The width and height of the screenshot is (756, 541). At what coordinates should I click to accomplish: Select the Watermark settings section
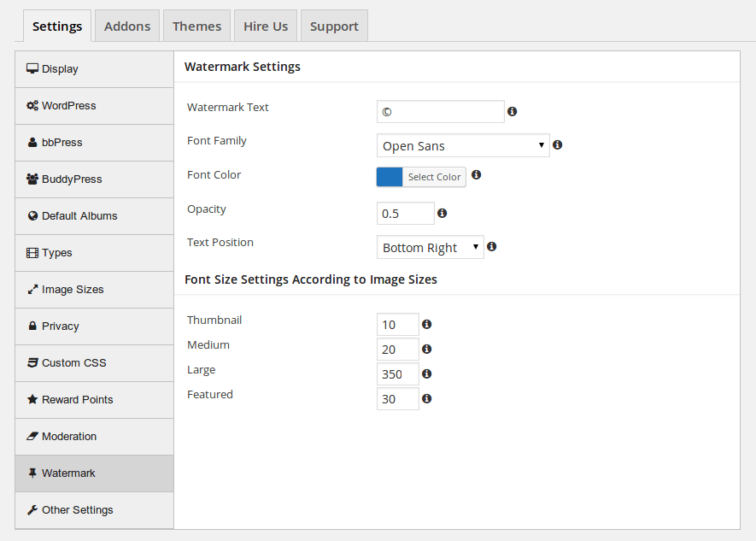95,473
